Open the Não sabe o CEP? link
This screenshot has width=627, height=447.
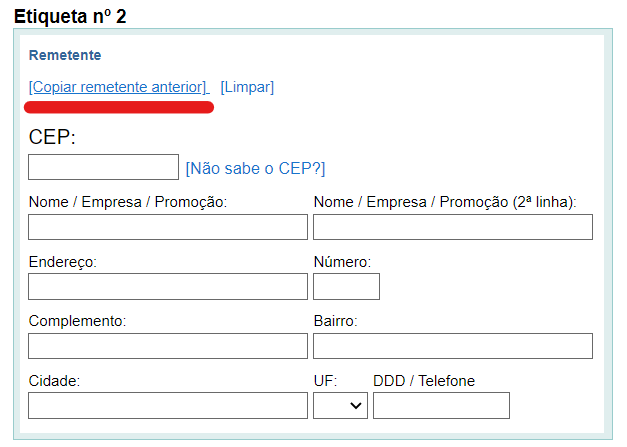coord(255,168)
